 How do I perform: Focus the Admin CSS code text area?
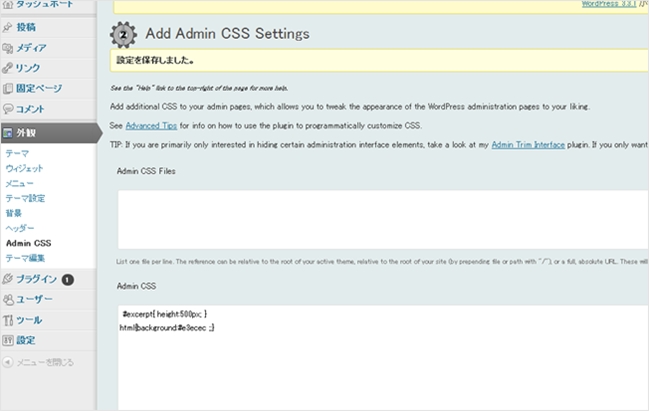383,358
